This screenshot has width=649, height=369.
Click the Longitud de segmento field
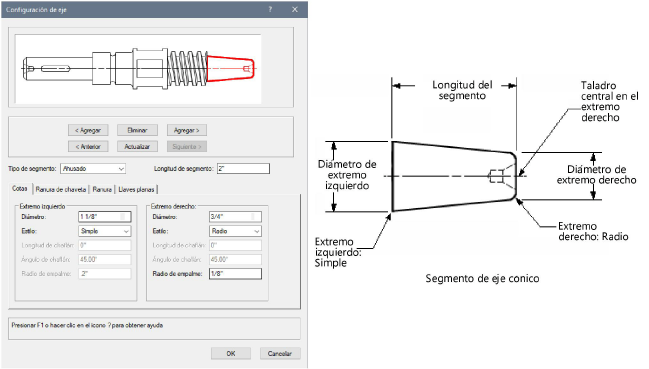[243, 168]
